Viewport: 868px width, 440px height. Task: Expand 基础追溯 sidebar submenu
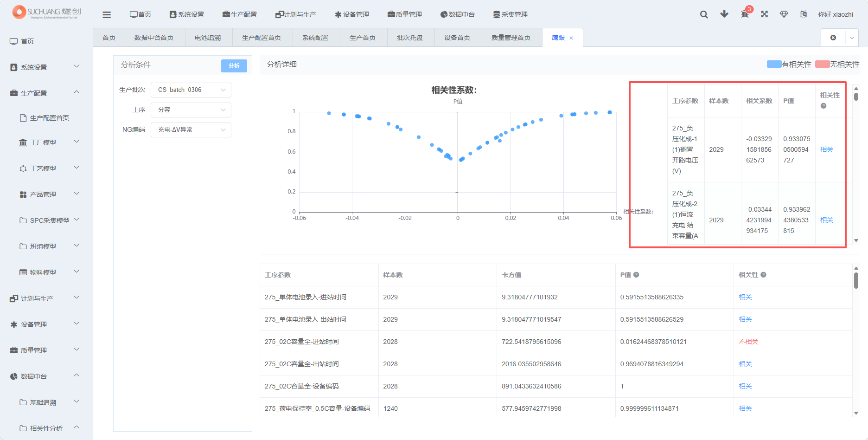click(x=46, y=402)
